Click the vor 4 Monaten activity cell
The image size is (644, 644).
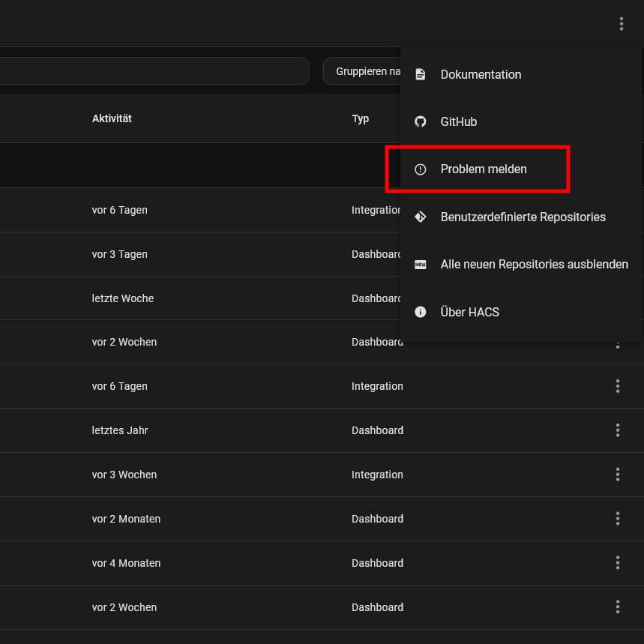coord(126,563)
